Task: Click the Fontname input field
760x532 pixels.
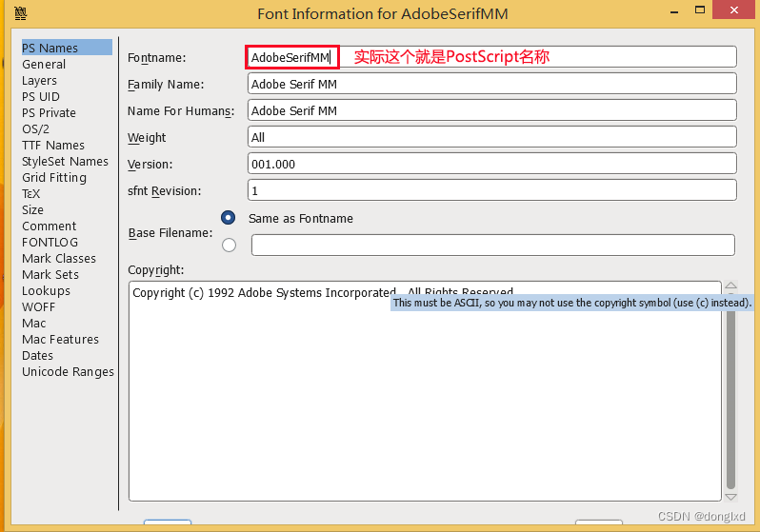Action: [x=492, y=57]
